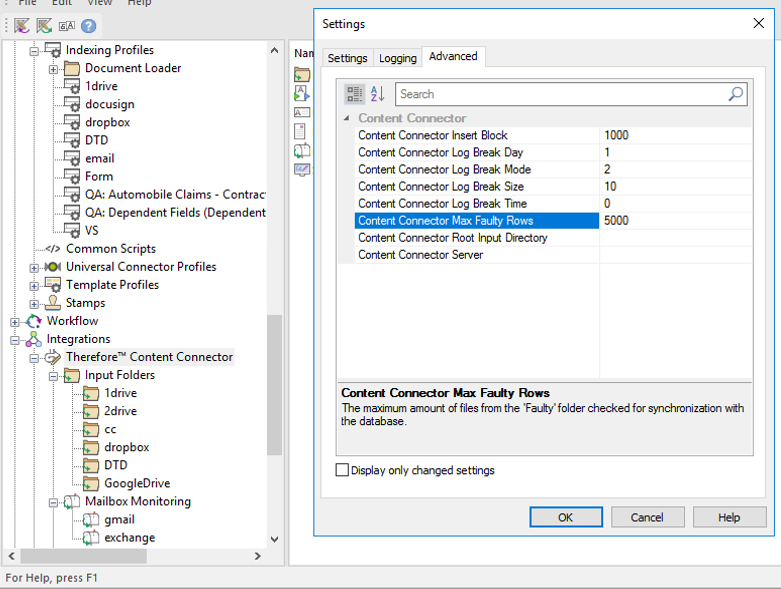This screenshot has width=781, height=589.
Task: Collapse the Content Connector property category
Action: coord(346,118)
